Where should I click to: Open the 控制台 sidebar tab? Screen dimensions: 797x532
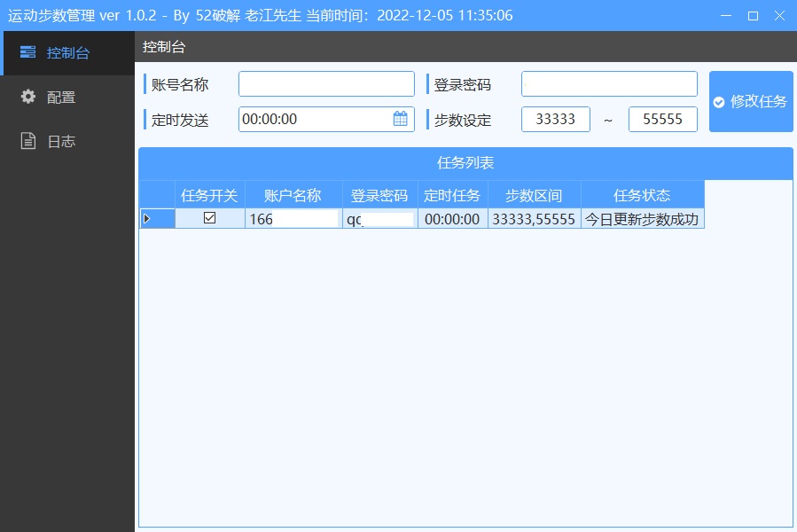[67, 53]
